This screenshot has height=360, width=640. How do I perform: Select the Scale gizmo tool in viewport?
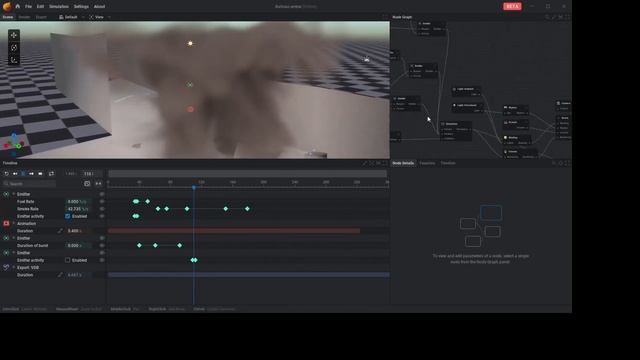[x=13, y=60]
